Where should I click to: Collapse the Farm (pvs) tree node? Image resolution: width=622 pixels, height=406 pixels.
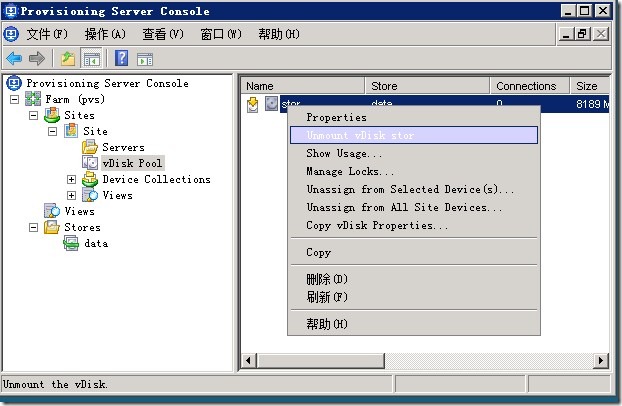point(14,99)
